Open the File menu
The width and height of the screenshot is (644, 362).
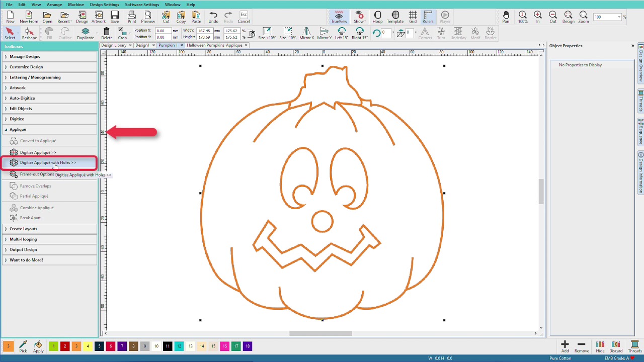tap(9, 5)
